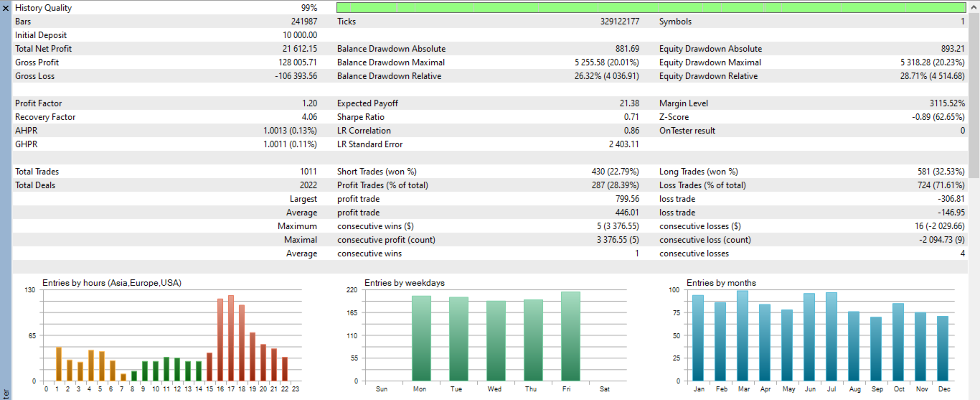The width and height of the screenshot is (980, 400).
Task: Select the History Quality 99% value
Action: coord(309,8)
